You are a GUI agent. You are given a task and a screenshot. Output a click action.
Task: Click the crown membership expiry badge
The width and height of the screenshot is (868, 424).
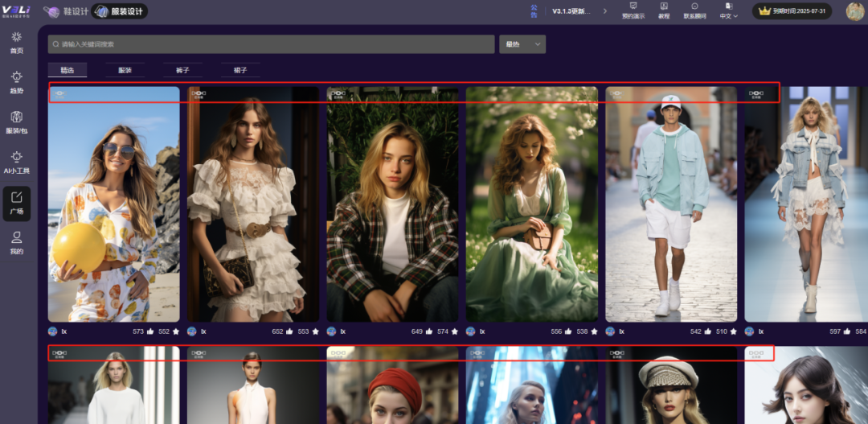pos(792,11)
